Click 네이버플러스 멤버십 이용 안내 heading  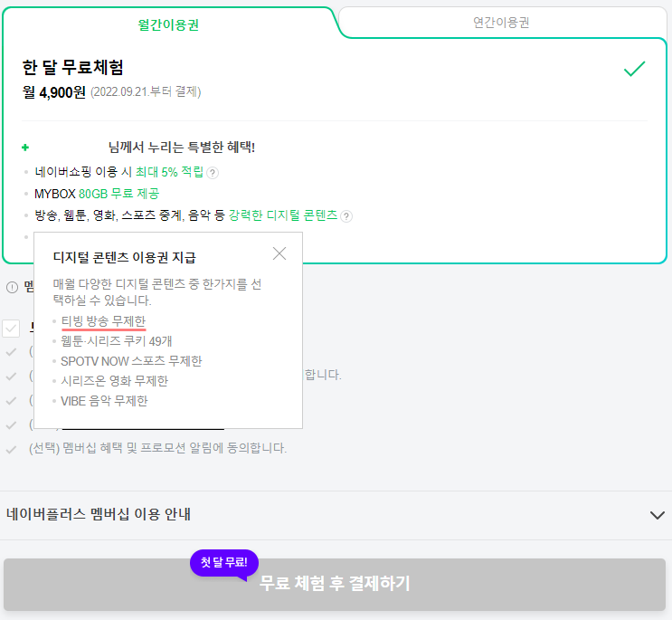[x=99, y=514]
